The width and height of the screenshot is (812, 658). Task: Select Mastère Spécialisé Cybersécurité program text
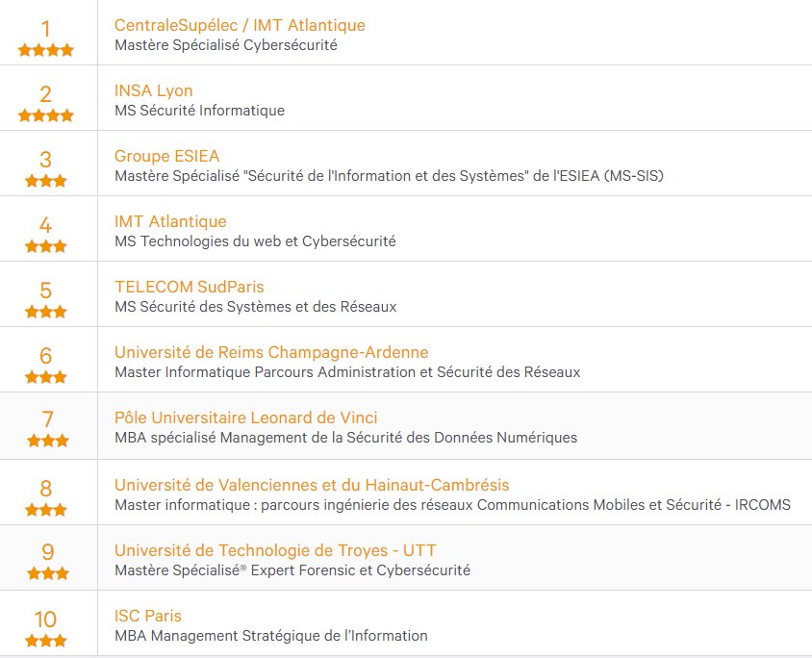coord(226,45)
